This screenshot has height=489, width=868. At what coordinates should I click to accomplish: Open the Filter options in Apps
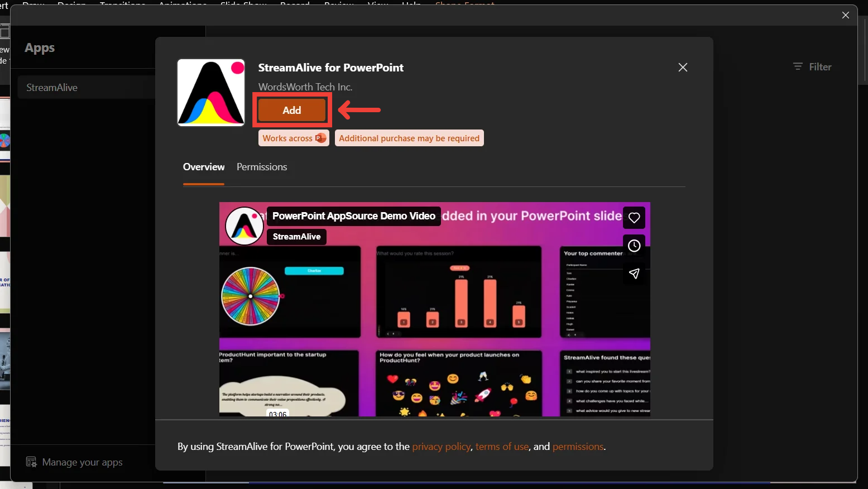point(812,67)
